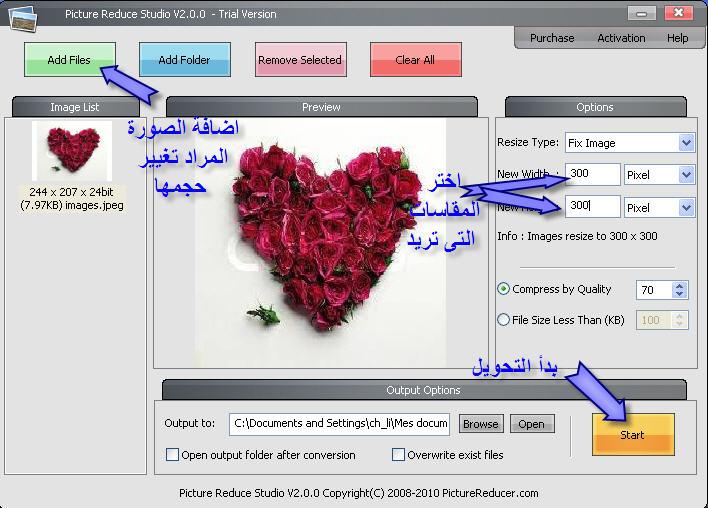Enable Overwrite exist files checkbox

tap(398, 455)
